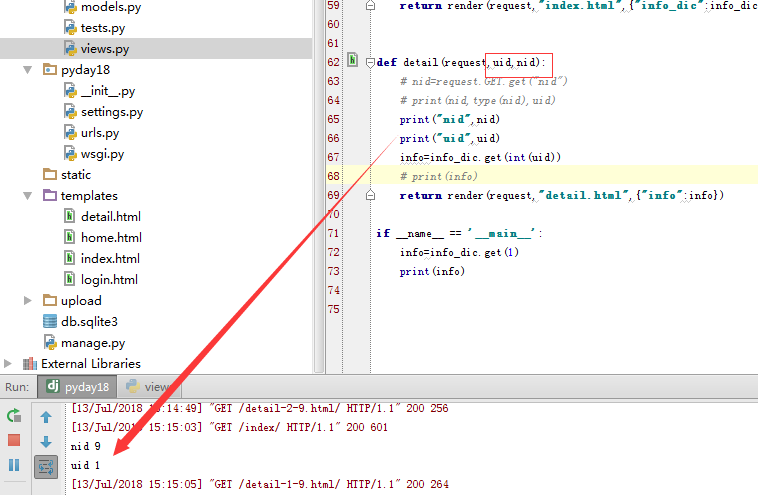This screenshot has width=758, height=495.
Task: Collapse the detail function with its fold marker
Action: 370,63
